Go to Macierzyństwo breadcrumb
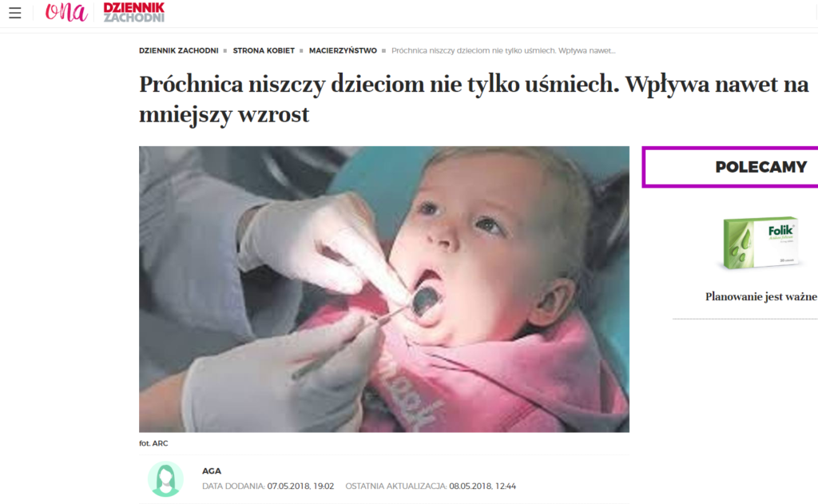Image resolution: width=818 pixels, height=504 pixels. coord(343,50)
